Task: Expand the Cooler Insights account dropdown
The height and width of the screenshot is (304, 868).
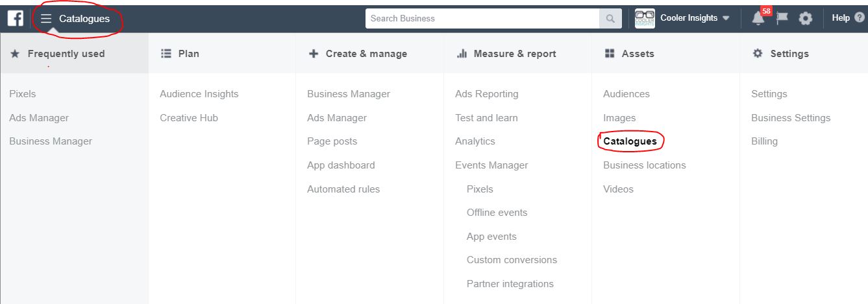Action: [x=726, y=18]
